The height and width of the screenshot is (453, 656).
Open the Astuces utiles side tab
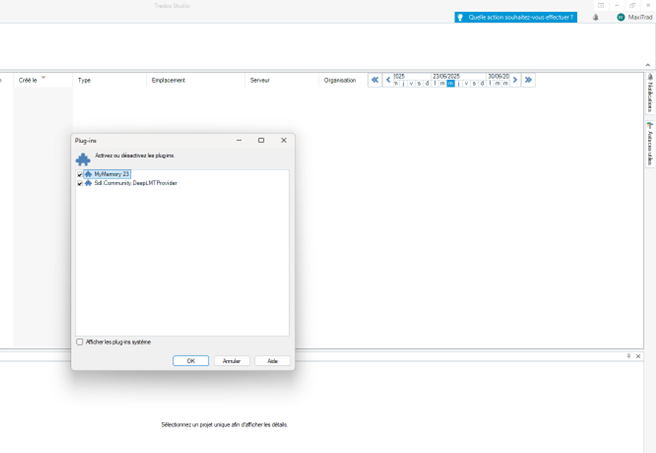pyautogui.click(x=650, y=143)
